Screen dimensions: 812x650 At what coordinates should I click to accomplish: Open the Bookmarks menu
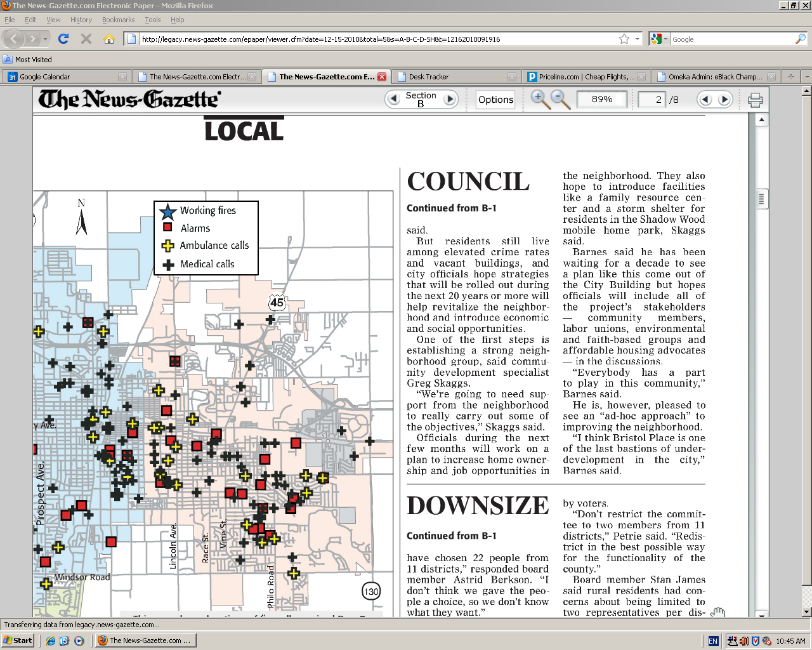tap(118, 20)
